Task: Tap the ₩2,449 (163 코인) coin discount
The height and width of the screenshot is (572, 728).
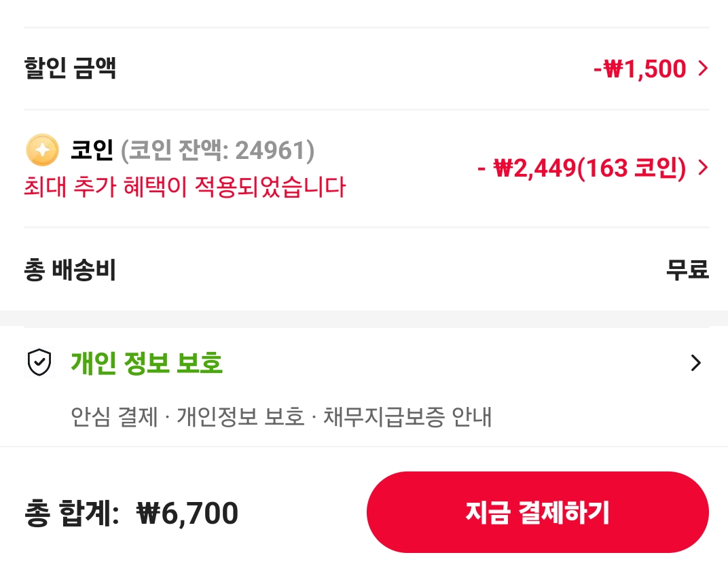Action: tap(581, 168)
